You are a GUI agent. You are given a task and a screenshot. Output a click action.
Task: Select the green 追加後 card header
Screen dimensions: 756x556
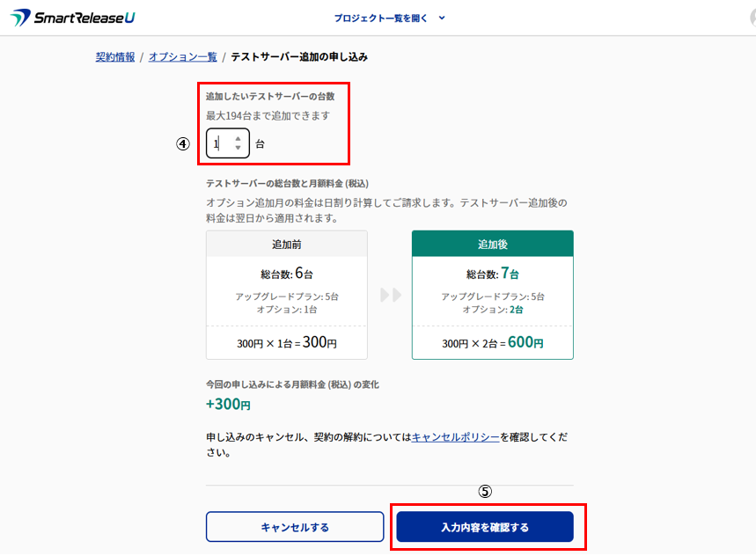[493, 244]
